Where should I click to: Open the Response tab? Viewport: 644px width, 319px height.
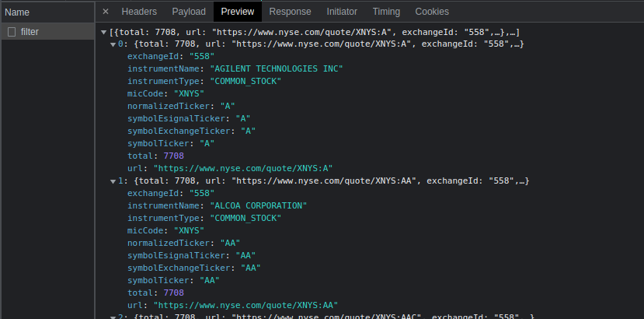pos(290,12)
